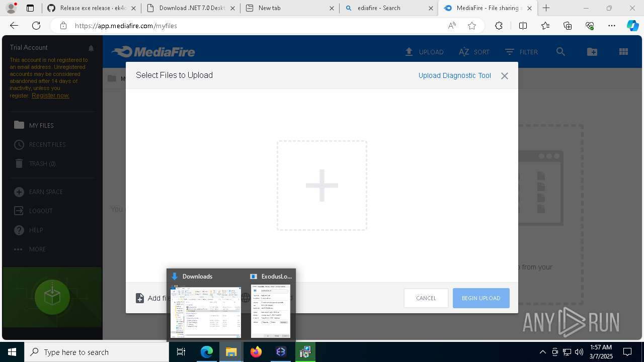
Task: Open Browser essentials heart icon
Action: pos(590,26)
